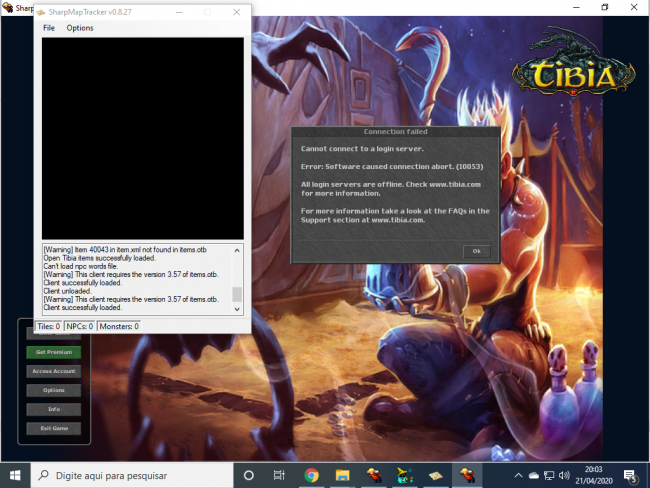Restore down the Tibia client window
Image resolution: width=650 pixels, height=488 pixels.
[605, 7]
